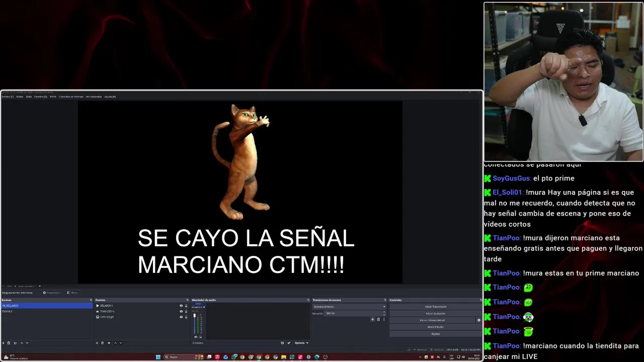Move source up in Fuentes list
The height and width of the screenshot is (362, 644).
pos(115,343)
